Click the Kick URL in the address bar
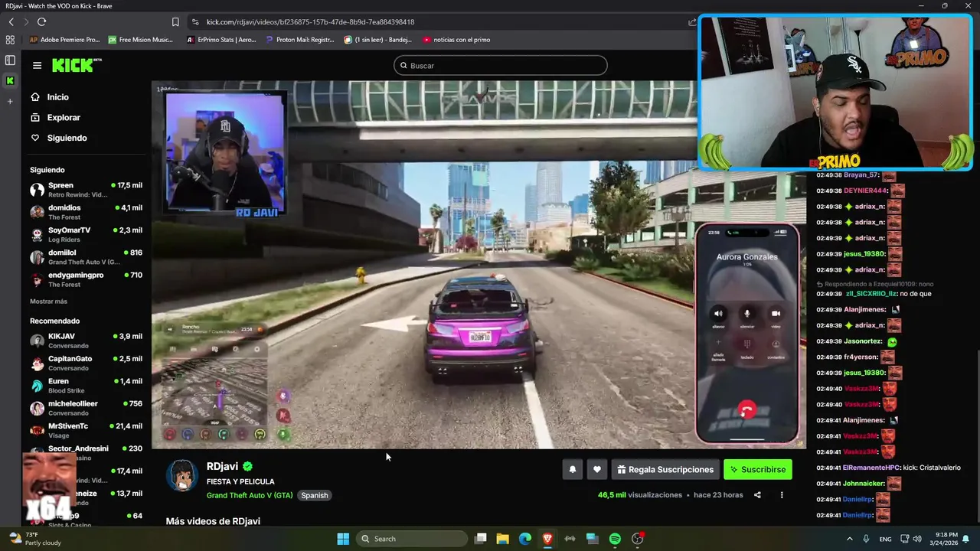Image resolution: width=980 pixels, height=551 pixels. [x=310, y=22]
